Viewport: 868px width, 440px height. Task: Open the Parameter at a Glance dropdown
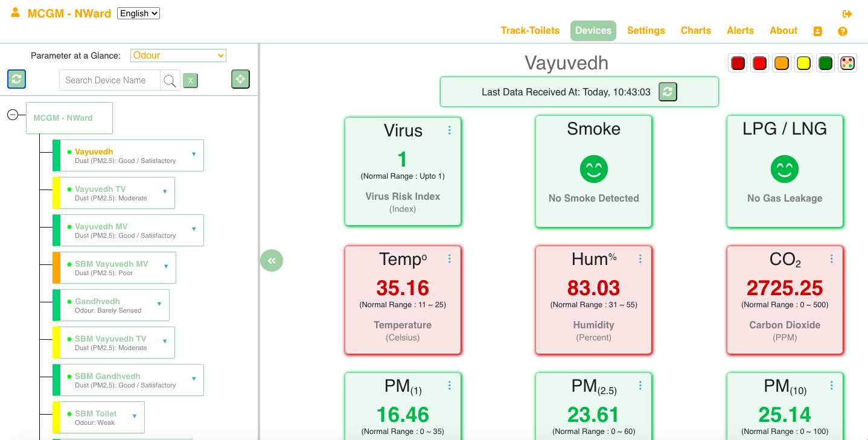pyautogui.click(x=178, y=56)
